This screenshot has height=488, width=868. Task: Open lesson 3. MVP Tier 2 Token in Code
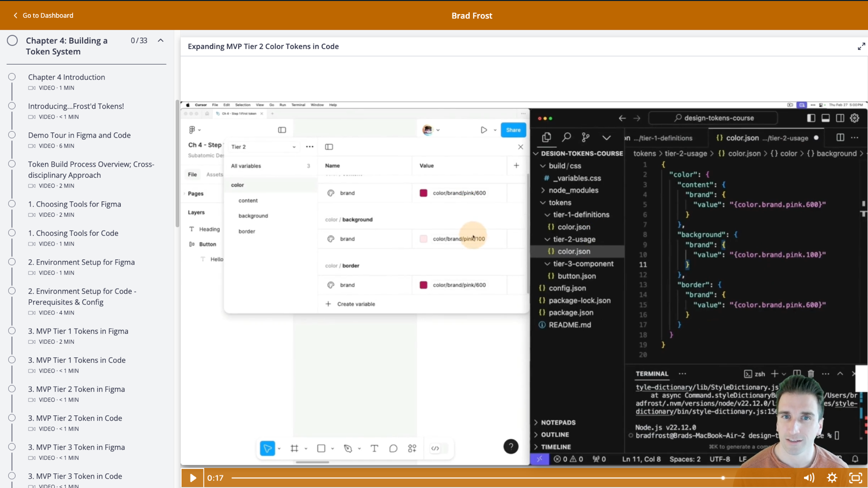75,418
